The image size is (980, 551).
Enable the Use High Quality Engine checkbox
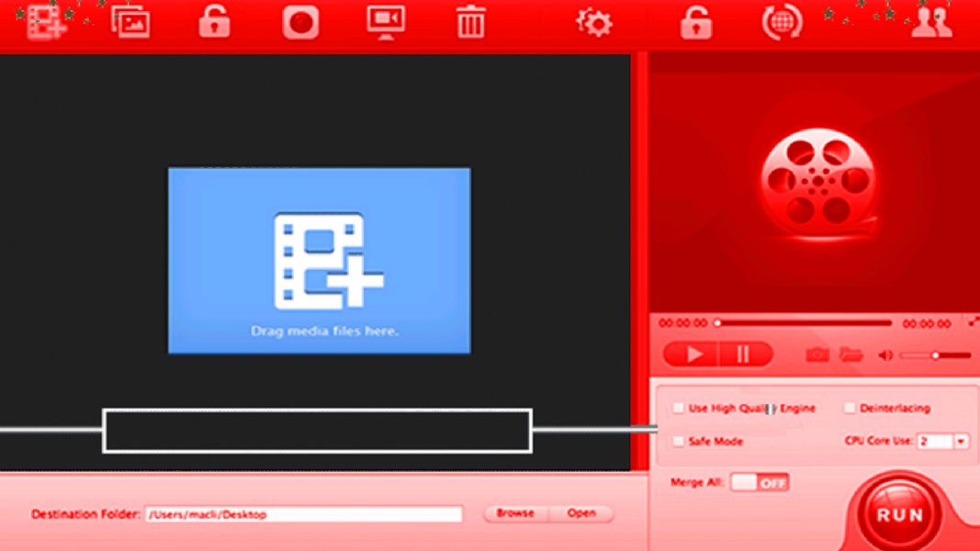click(678, 408)
